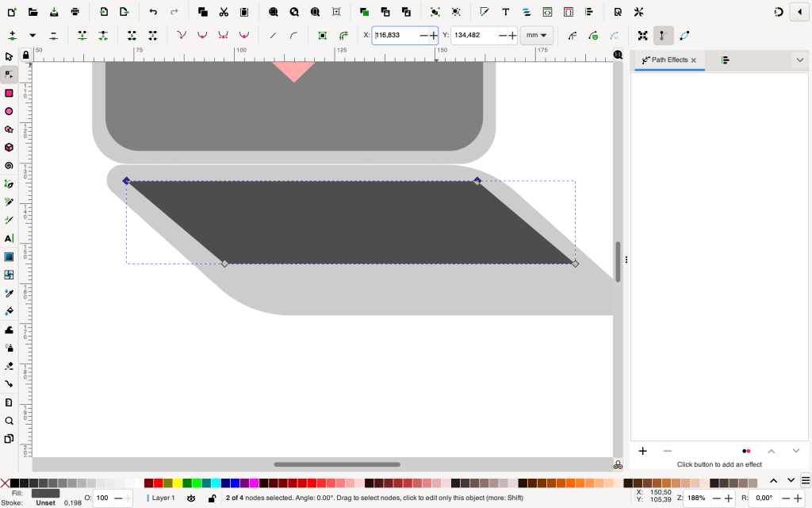Toggle color-managed display mode icon
The height and width of the screenshot is (508, 812).
point(618,465)
